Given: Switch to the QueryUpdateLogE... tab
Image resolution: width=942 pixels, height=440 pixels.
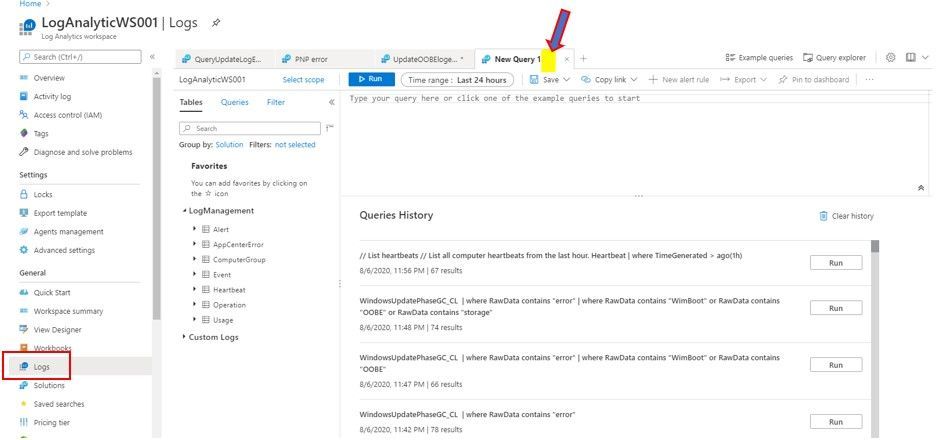Looking at the screenshot, I should (223, 60).
